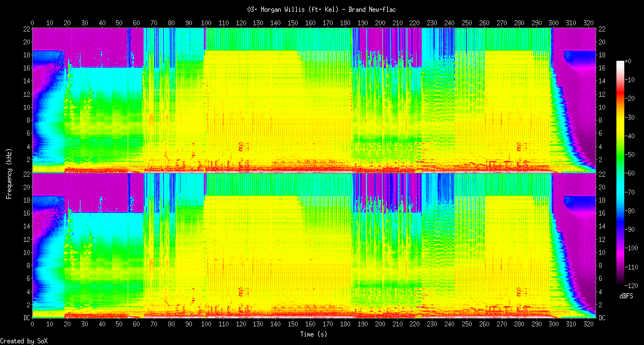Click the 'Time (s)' axis label
This screenshot has height=345, width=644.
pyautogui.click(x=314, y=334)
